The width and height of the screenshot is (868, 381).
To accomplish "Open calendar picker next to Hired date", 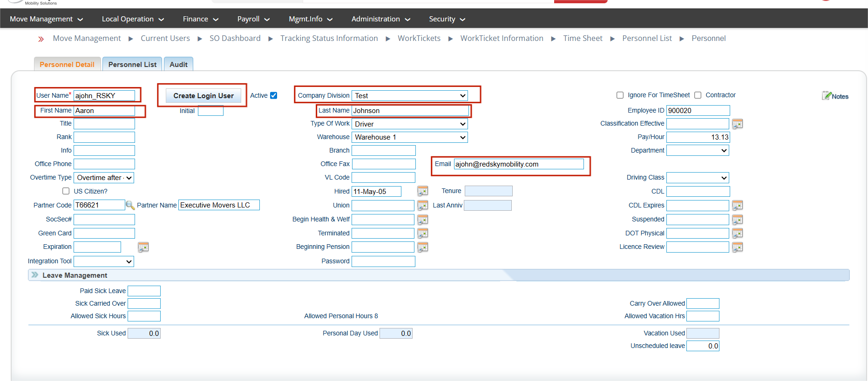I will click(422, 191).
